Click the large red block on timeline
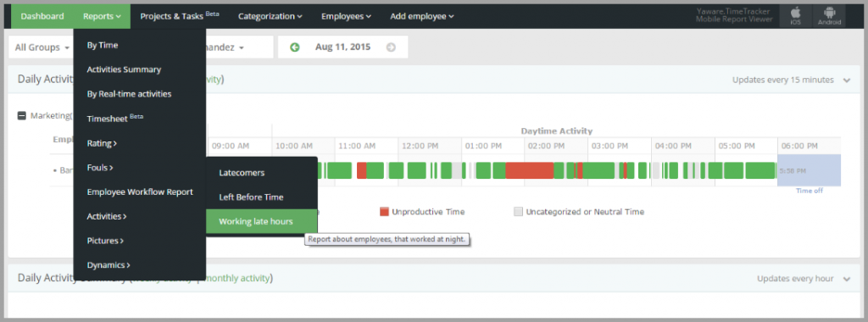The height and width of the screenshot is (322, 868). click(530, 170)
